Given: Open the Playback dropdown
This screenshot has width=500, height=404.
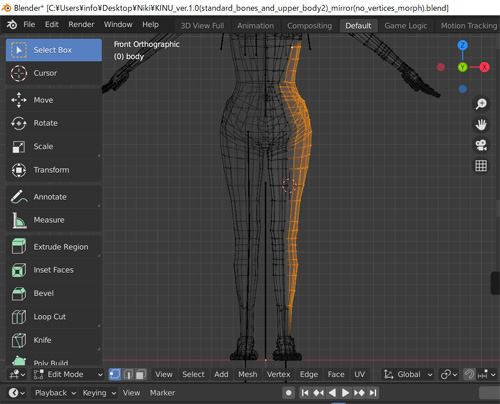Looking at the screenshot, I should point(55,393).
